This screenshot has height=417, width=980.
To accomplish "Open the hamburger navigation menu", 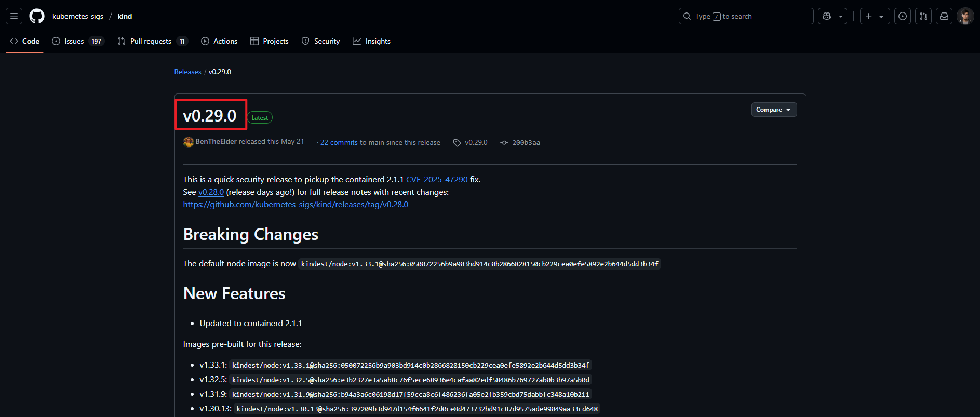I will pos(14,16).
